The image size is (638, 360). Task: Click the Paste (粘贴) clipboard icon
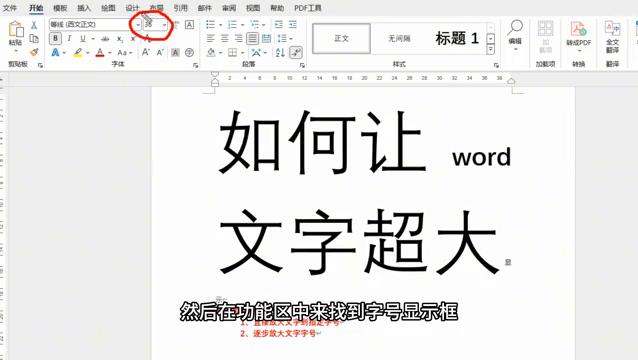pos(15,30)
